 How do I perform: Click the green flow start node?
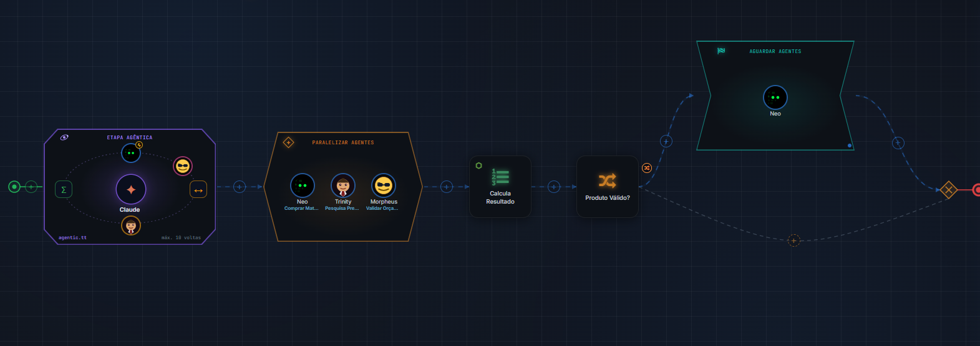pos(14,187)
